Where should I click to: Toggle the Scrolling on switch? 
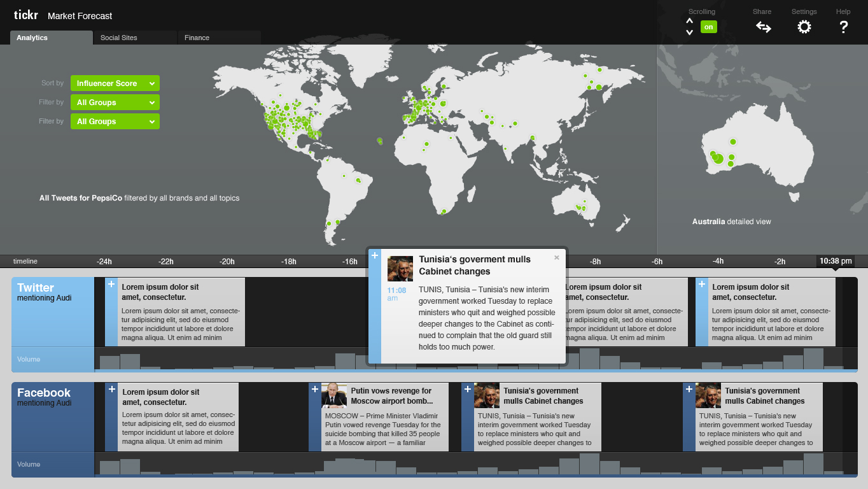tap(708, 27)
